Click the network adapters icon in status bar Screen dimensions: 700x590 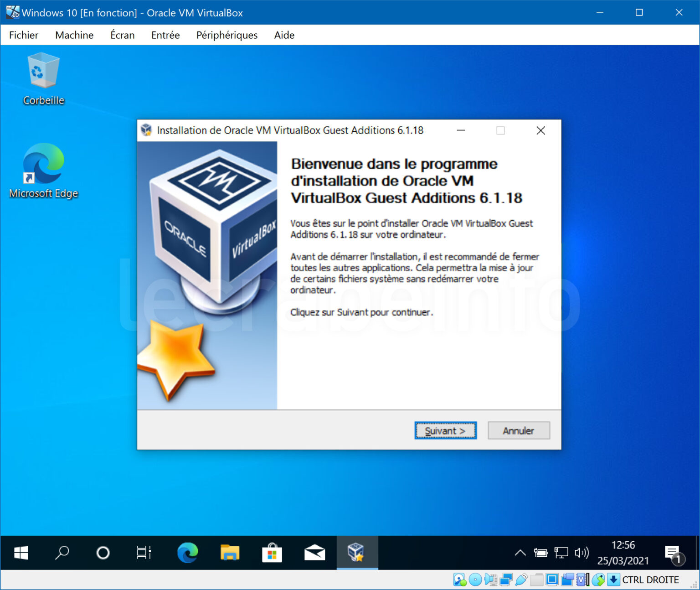(x=505, y=580)
